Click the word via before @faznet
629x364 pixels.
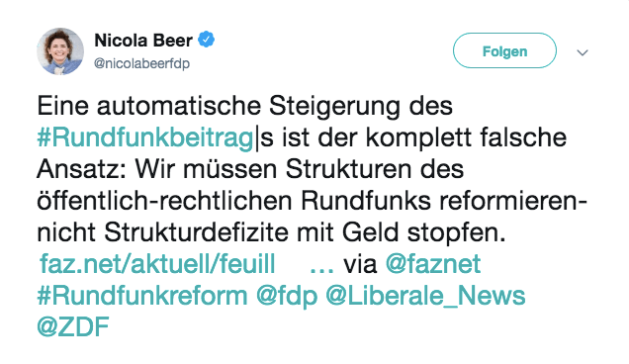click(x=360, y=264)
